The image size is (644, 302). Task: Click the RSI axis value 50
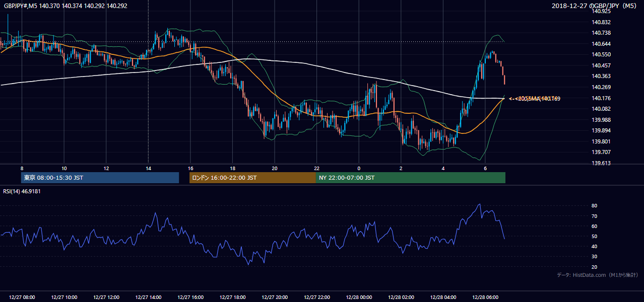pos(594,236)
